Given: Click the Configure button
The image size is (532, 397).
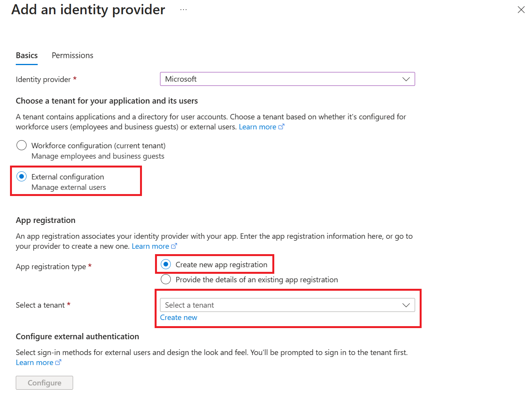Looking at the screenshot, I should (x=44, y=382).
